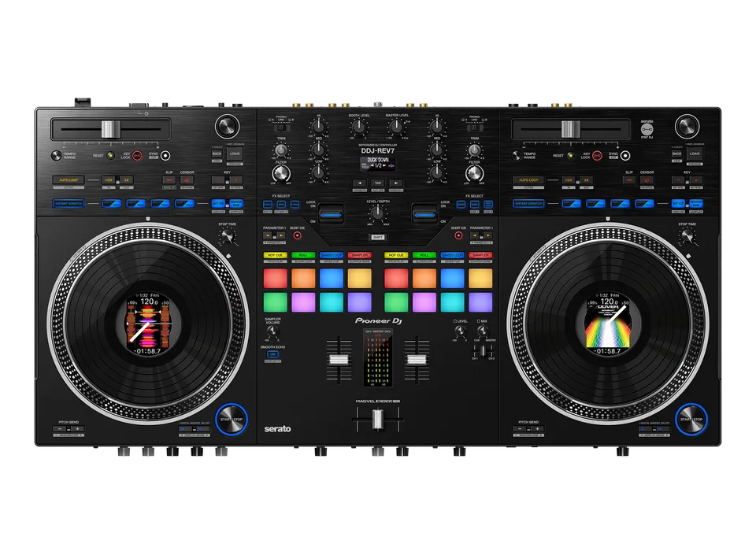The width and height of the screenshot is (756, 555).
Task: Click the left deck tempo slider handle
Action: pyautogui.click(x=110, y=129)
